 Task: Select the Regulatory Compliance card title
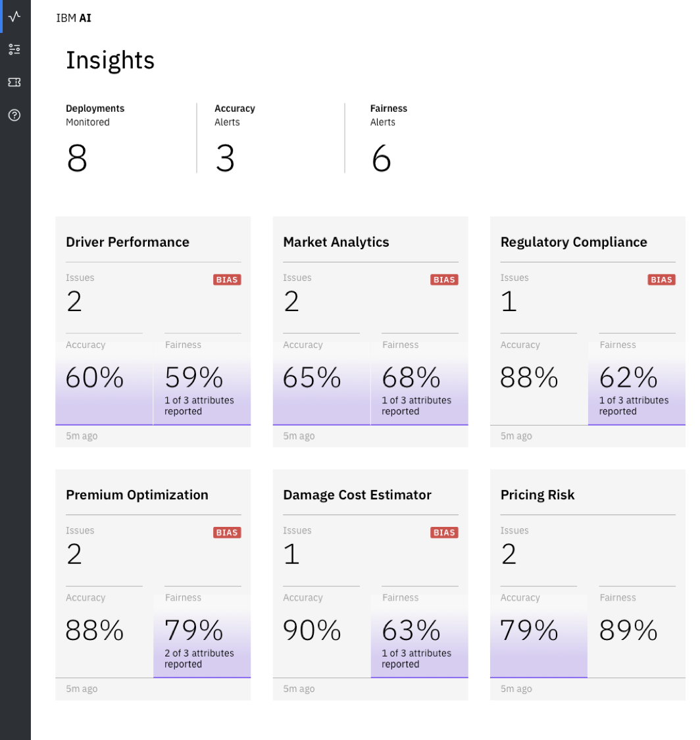pyautogui.click(x=574, y=242)
